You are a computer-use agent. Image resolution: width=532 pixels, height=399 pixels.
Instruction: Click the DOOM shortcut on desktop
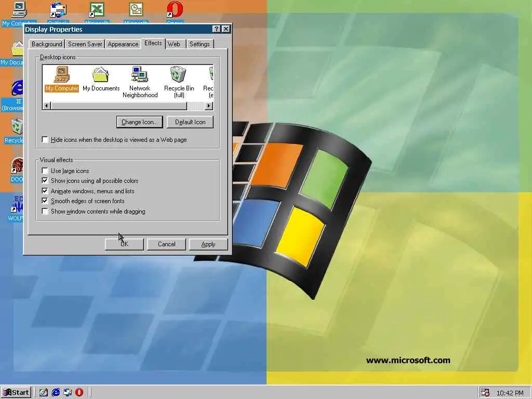point(17,170)
